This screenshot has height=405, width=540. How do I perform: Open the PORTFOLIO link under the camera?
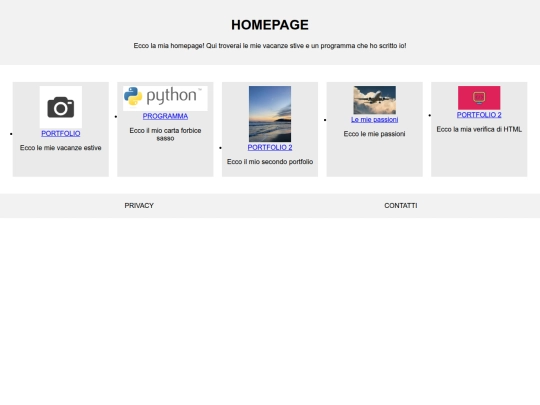[x=61, y=134]
